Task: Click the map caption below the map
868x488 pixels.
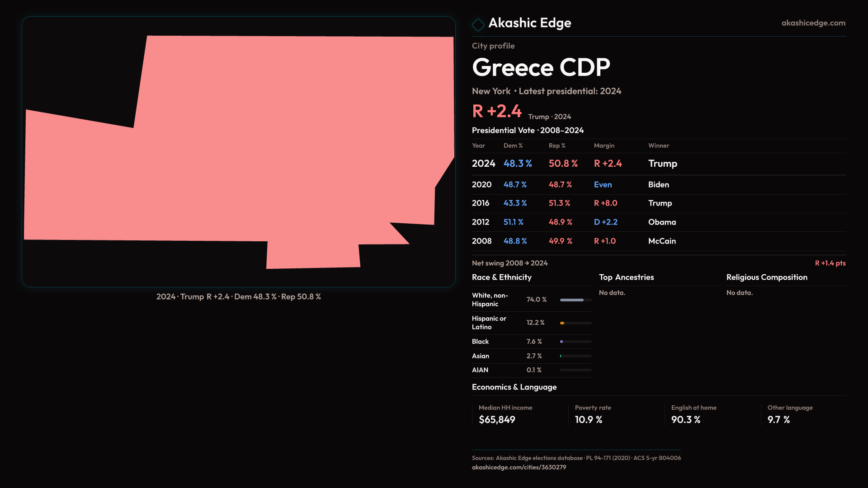Action: tap(238, 297)
